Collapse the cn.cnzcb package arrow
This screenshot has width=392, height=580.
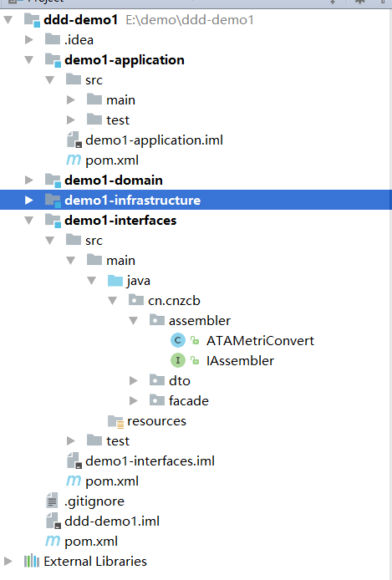pyautogui.click(x=113, y=301)
